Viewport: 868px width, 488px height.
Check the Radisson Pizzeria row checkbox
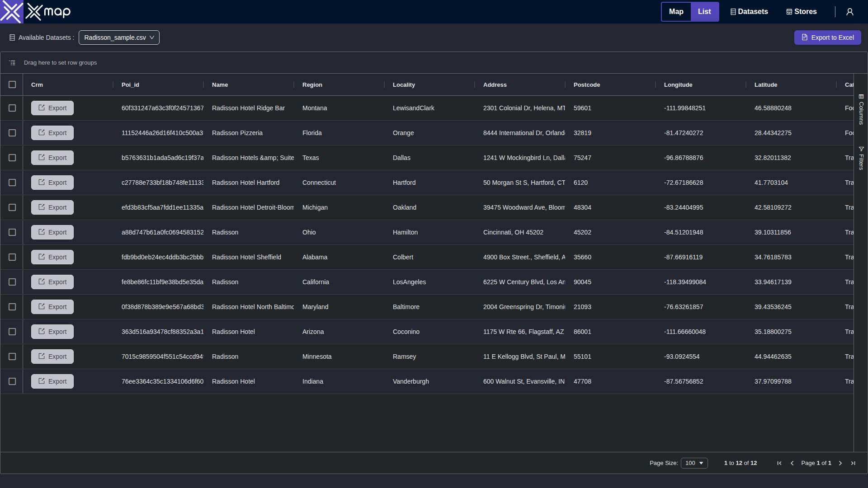click(12, 133)
